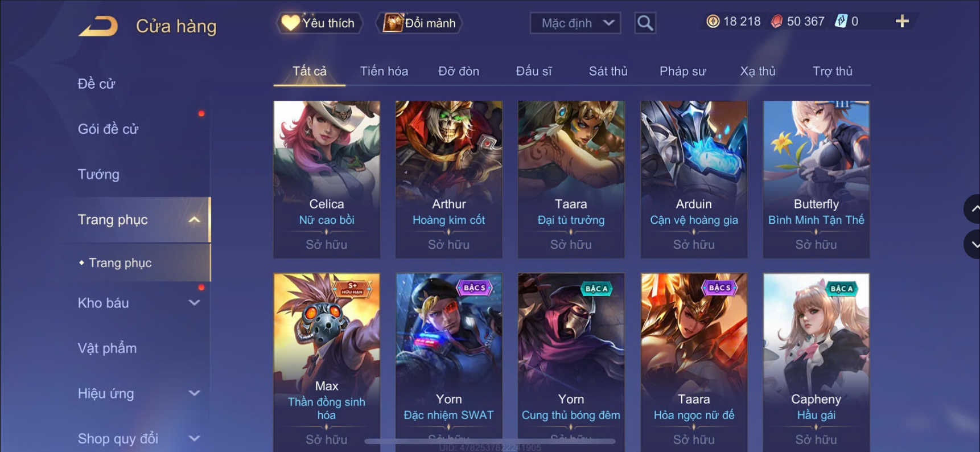
Task: Open Yêu thích favorites with heart icon
Action: point(319,23)
